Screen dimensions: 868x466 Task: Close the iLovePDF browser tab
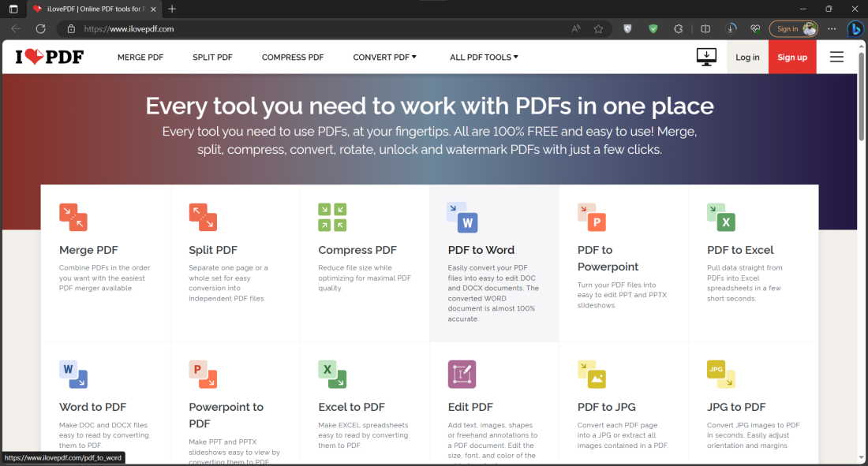tap(153, 9)
